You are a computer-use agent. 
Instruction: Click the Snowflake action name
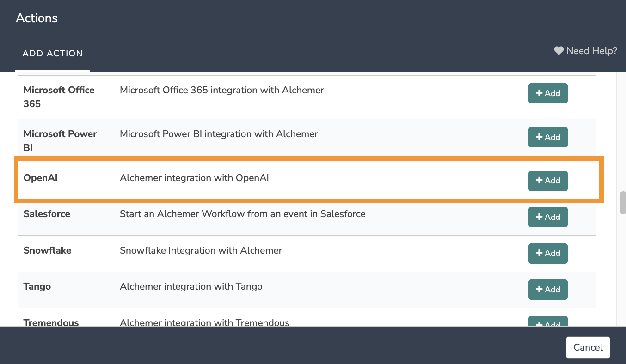click(x=47, y=250)
